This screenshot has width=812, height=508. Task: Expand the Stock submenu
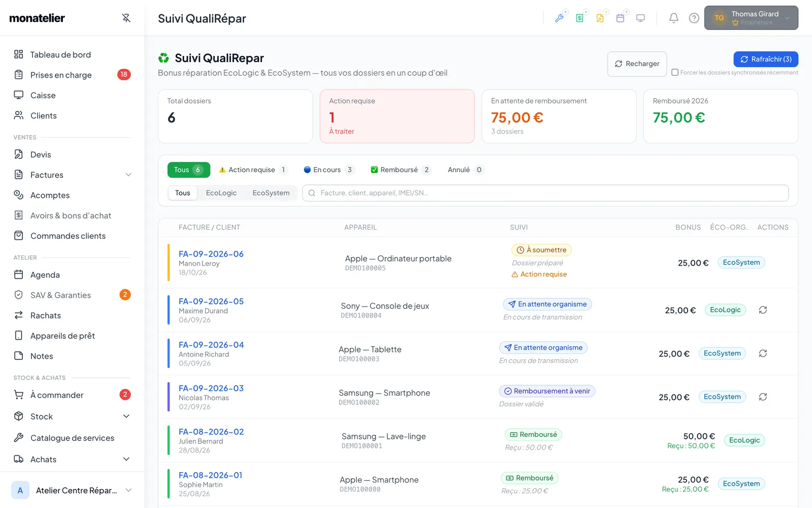coord(126,417)
